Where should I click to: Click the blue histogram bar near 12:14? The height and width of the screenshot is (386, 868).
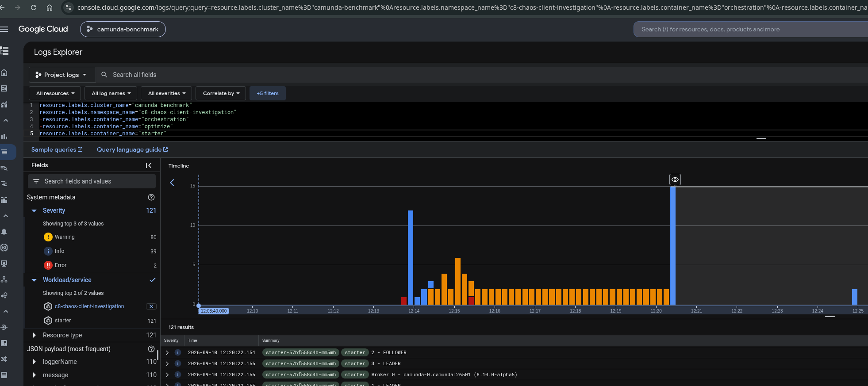pyautogui.click(x=411, y=257)
